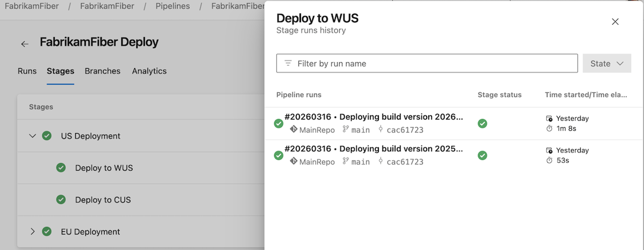Click cac61723 commit hash in 2026 run
Image resolution: width=644 pixels, height=250 pixels.
pyautogui.click(x=405, y=130)
